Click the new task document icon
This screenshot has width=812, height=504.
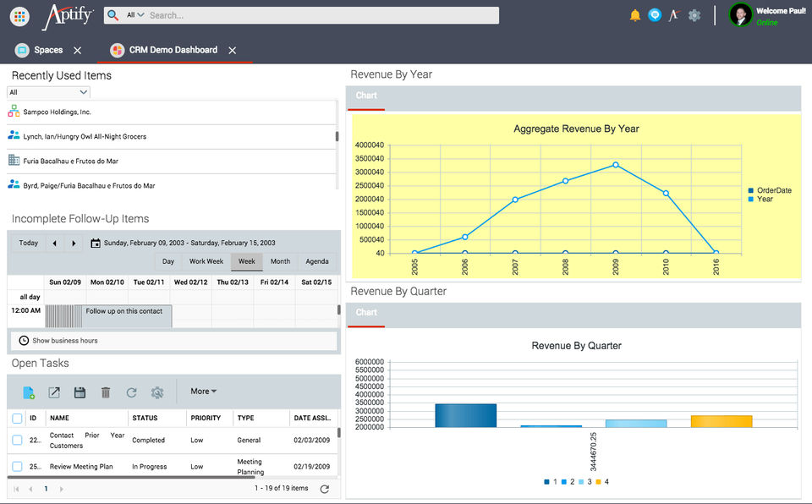pyautogui.click(x=29, y=392)
